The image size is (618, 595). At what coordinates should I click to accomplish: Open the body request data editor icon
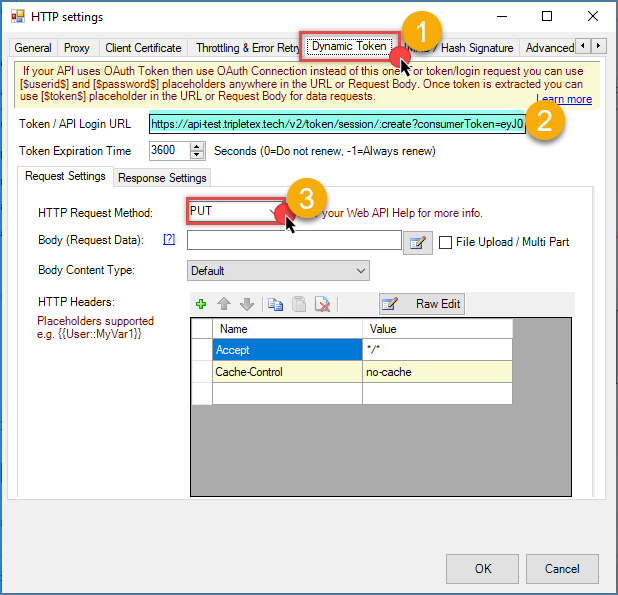(x=417, y=241)
